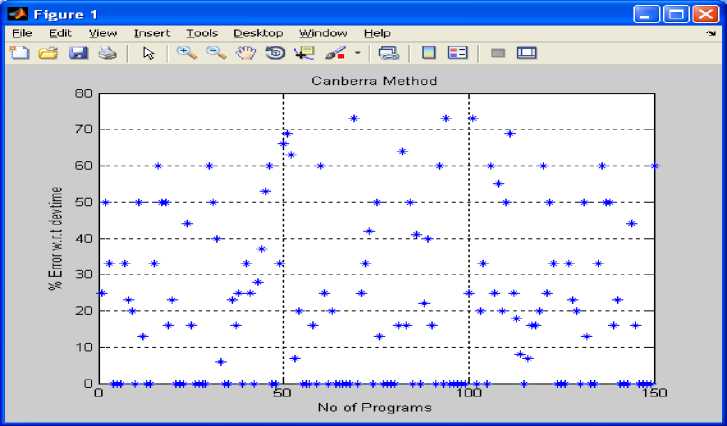Minimize the Figure 1 window
727x426 pixels.
pyautogui.click(x=646, y=14)
